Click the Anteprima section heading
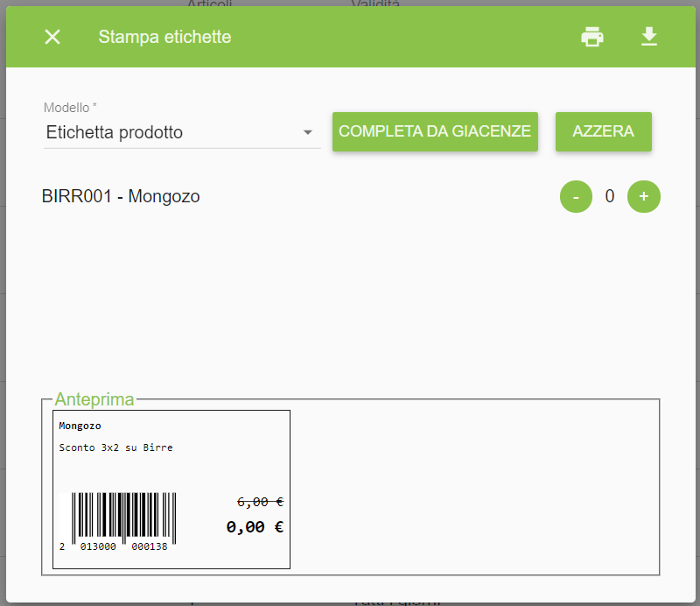700x606 pixels. click(x=94, y=399)
